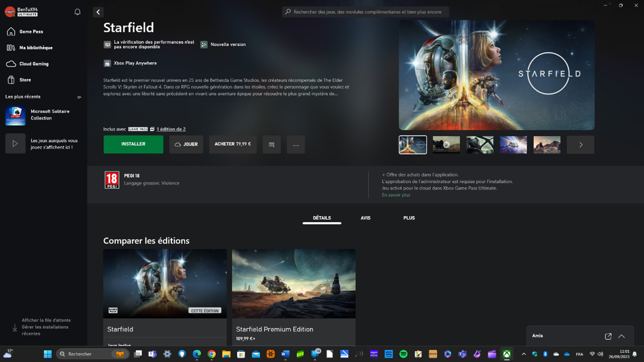This screenshot has width=644, height=362.
Task: Open Spotify from the taskbar
Action: (x=404, y=354)
